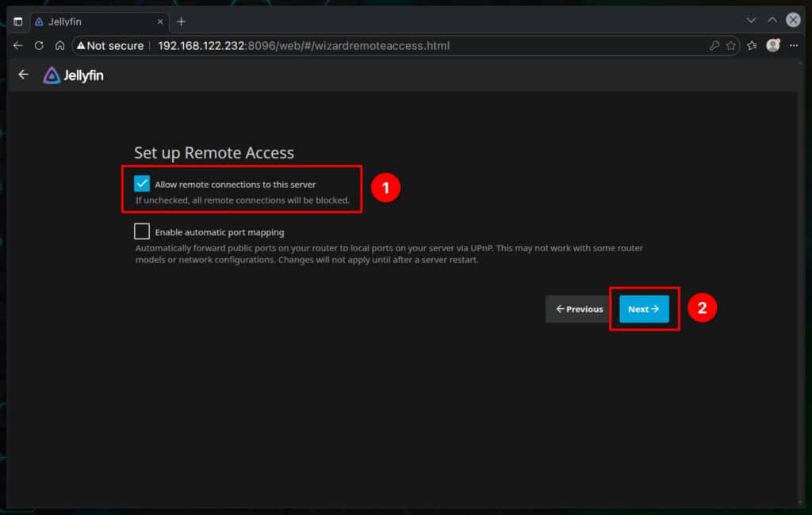
Task: Click the Previous button
Action: point(579,309)
